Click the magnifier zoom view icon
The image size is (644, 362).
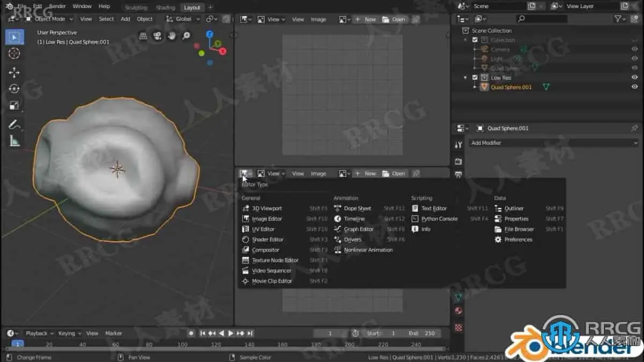[x=186, y=36]
